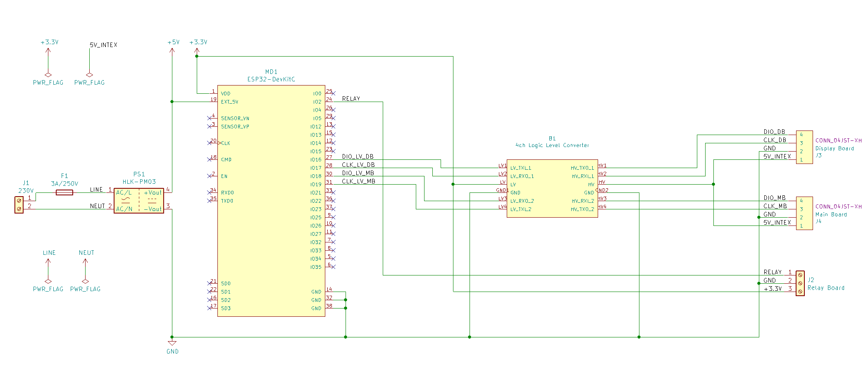Image resolution: width=868 pixels, height=375 pixels.
Task: Click the J1 230V screw terminal symbol
Action: coord(19,205)
